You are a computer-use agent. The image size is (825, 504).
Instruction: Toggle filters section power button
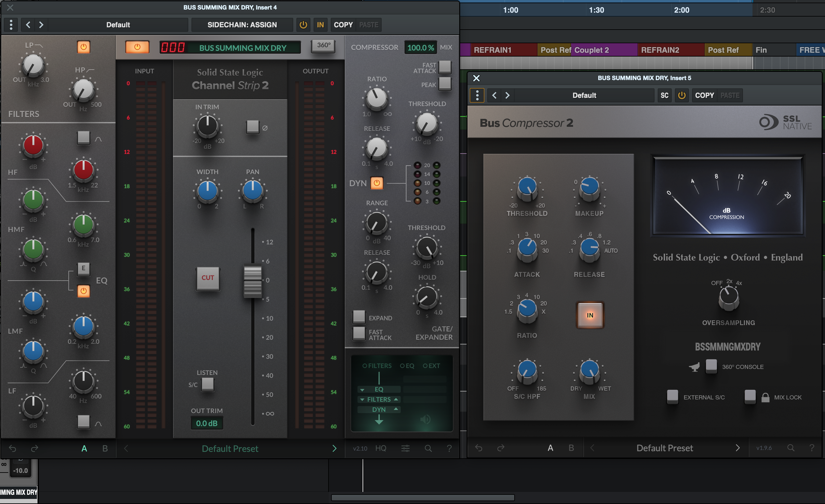[83, 47]
